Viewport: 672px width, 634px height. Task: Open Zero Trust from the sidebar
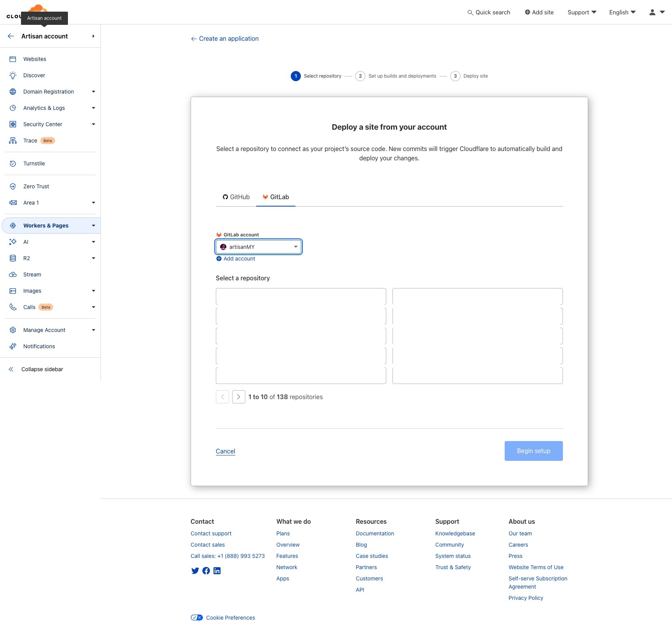pyautogui.click(x=36, y=186)
